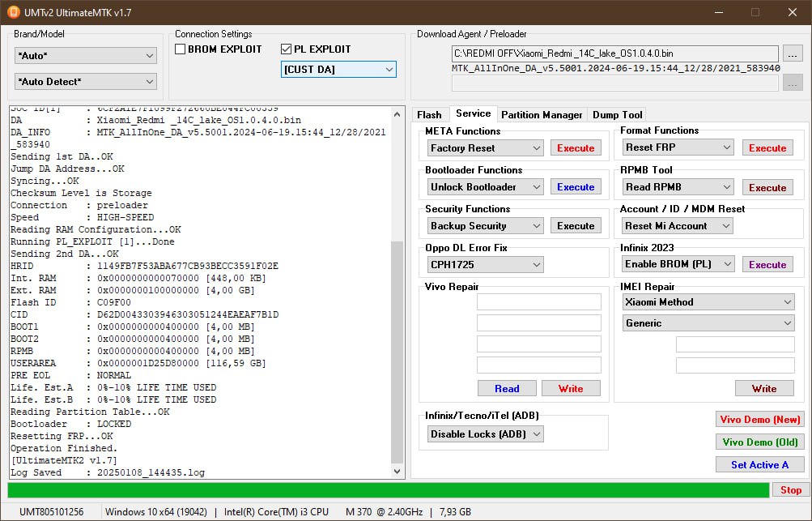Uncheck the PL EXPLOIT checkbox
812x521 pixels.
click(x=286, y=49)
